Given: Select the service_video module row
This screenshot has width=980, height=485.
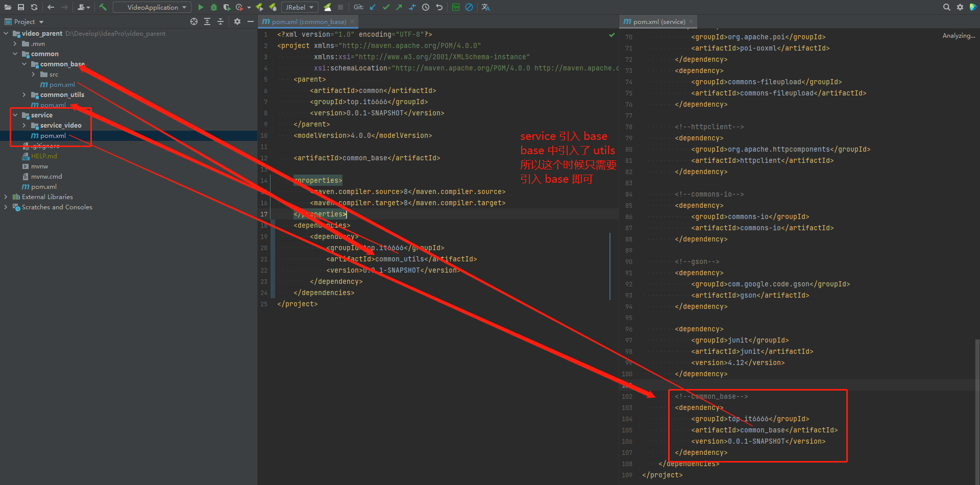Looking at the screenshot, I should tap(61, 126).
